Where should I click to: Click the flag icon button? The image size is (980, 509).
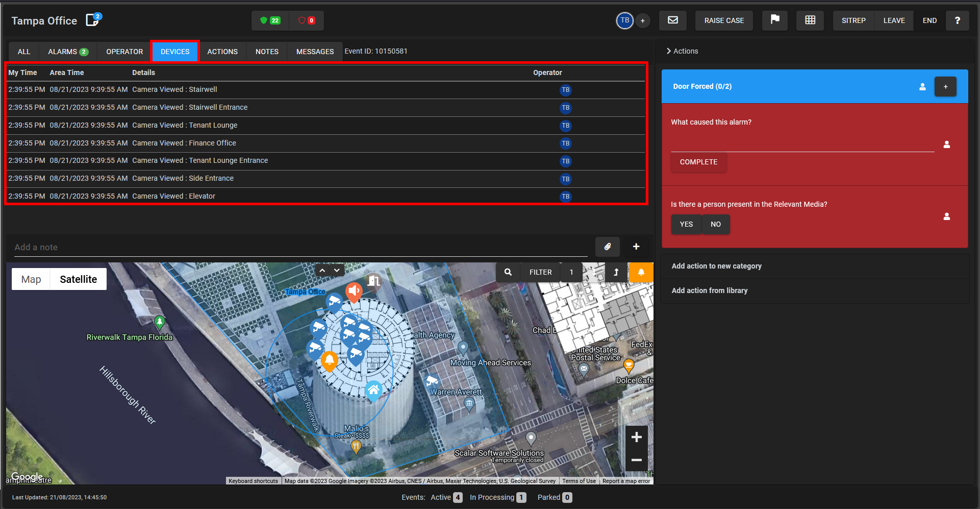tap(775, 20)
